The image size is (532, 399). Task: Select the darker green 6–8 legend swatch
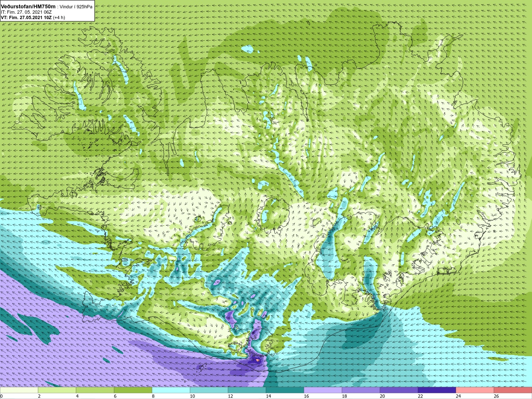(x=133, y=390)
